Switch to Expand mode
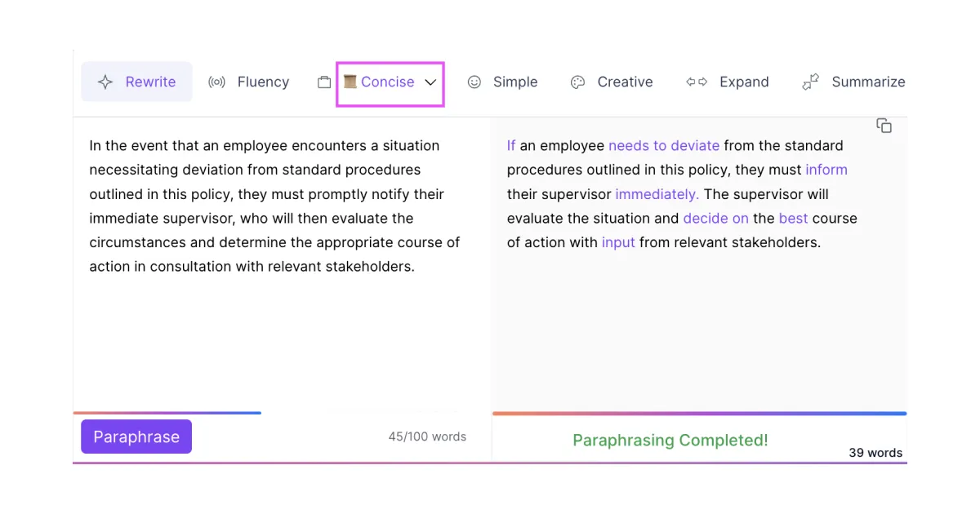980x514 pixels. [727, 82]
